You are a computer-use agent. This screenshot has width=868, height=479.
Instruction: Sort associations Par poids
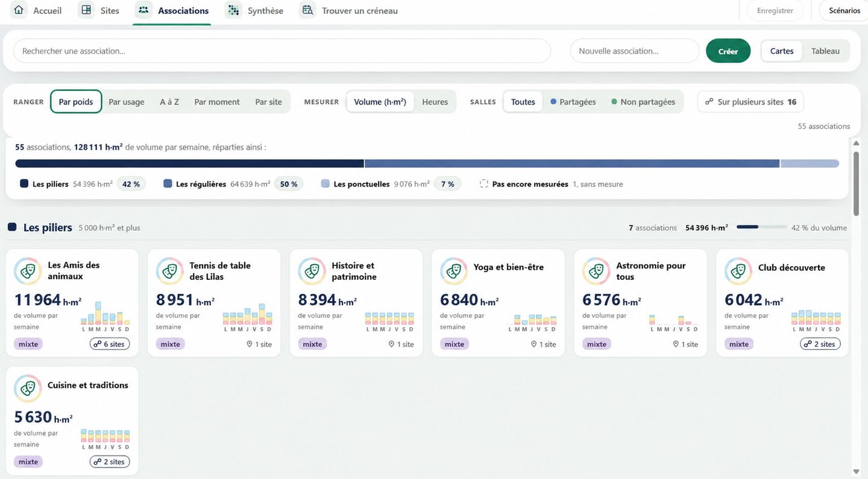[76, 101]
